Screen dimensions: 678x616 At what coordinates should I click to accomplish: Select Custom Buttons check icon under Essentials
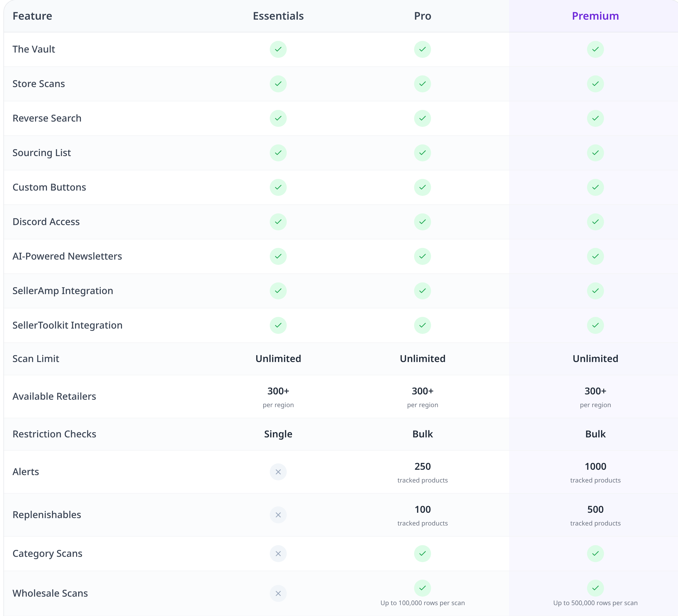pyautogui.click(x=278, y=187)
